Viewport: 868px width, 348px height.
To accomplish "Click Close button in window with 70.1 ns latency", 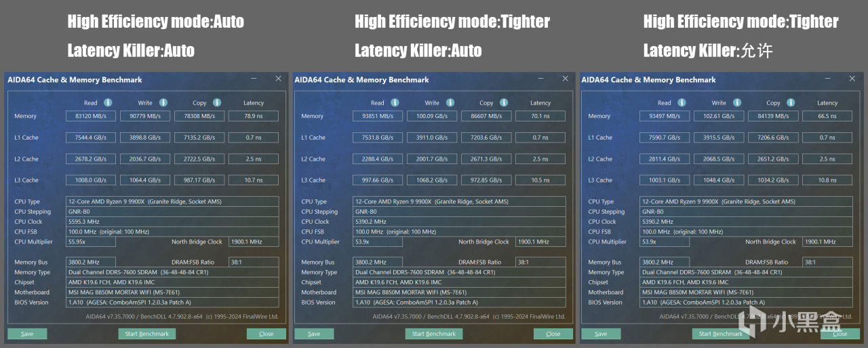I will (x=553, y=334).
